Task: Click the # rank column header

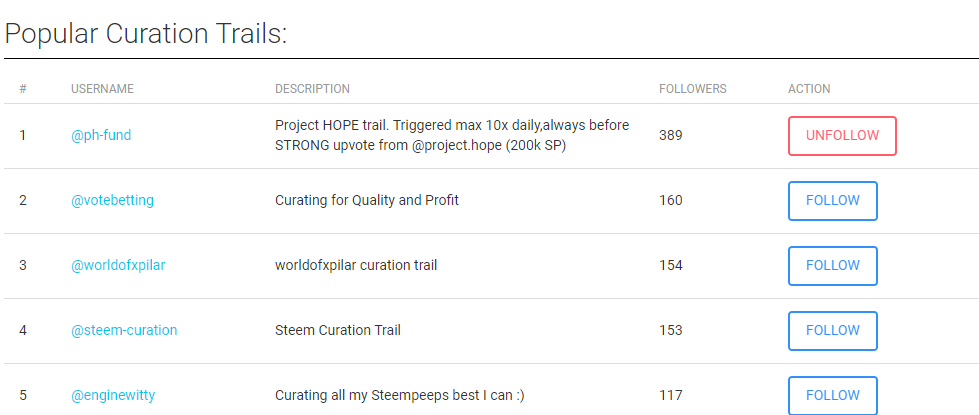Action: coord(22,89)
